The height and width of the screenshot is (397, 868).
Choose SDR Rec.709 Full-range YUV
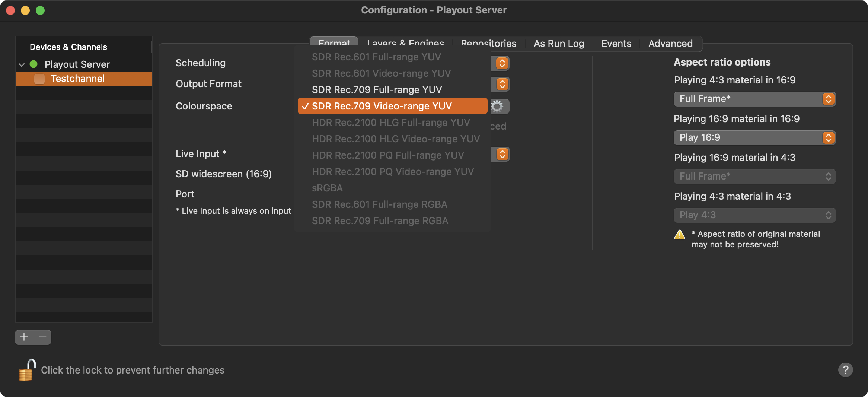point(393,90)
